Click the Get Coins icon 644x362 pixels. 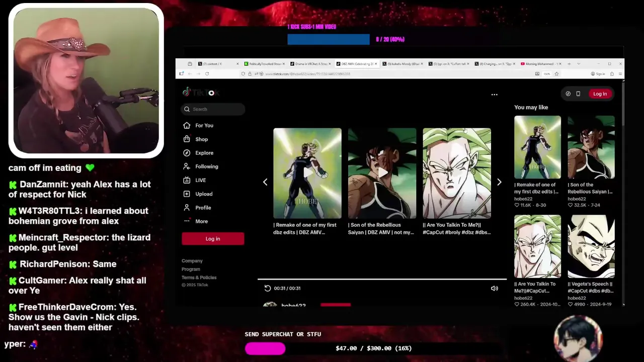pyautogui.click(x=568, y=94)
